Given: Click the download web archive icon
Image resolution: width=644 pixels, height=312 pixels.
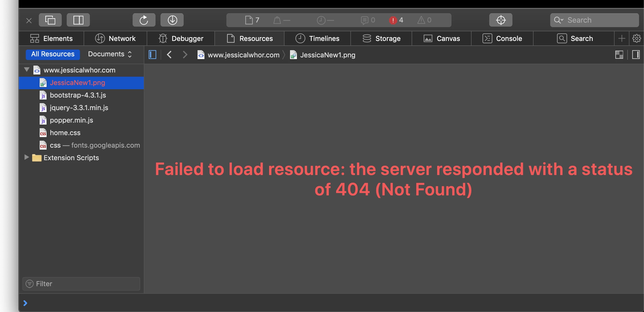Looking at the screenshot, I should click(172, 20).
